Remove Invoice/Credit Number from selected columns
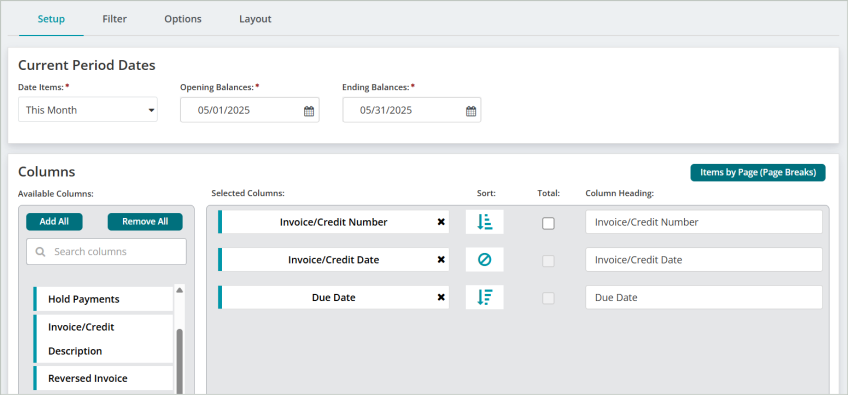The image size is (848, 395). pyautogui.click(x=441, y=222)
